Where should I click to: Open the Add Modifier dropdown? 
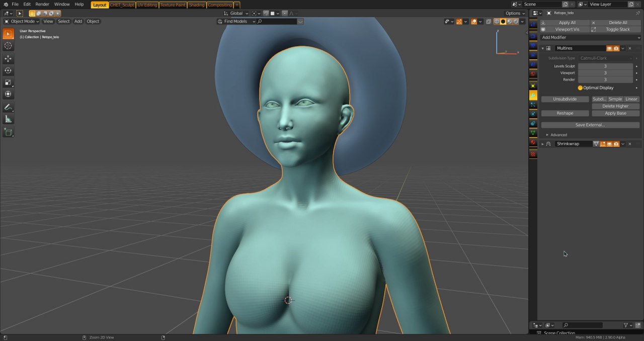(x=590, y=37)
